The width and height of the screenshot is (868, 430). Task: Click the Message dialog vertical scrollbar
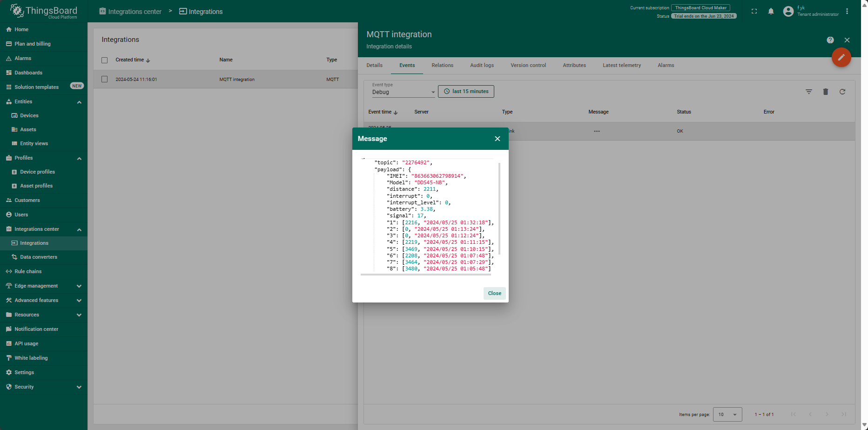[x=499, y=208]
